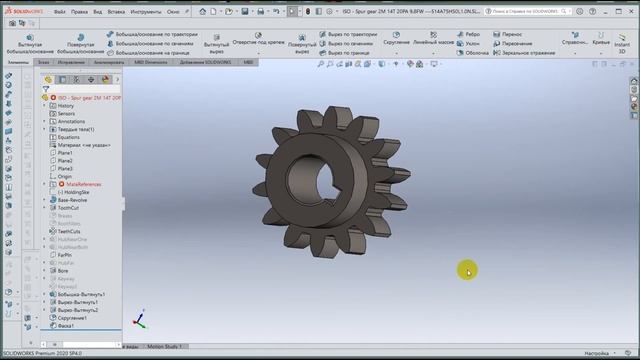Click the Save icon in title toolbar
Screen dimensions: 640x360
(x=244, y=11)
